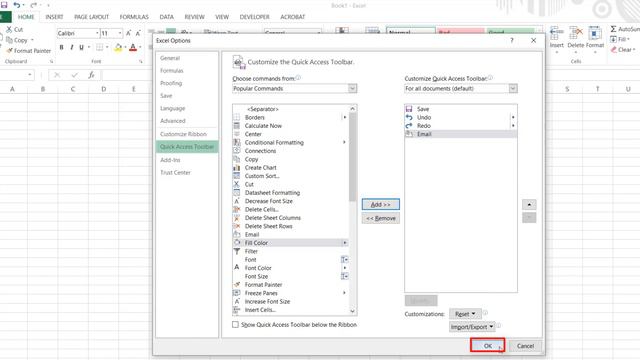Enable Show Quick Access Toolbar below Ribbon
Viewport: 640px width, 360px height.
(x=236, y=324)
